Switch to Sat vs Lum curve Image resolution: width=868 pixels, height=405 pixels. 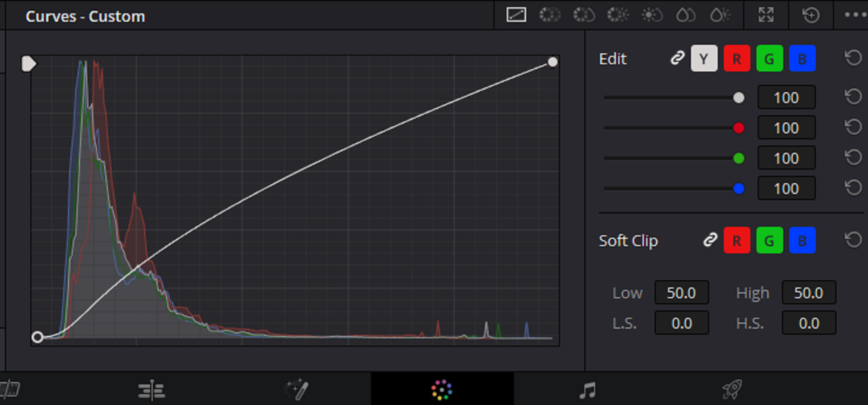click(719, 15)
